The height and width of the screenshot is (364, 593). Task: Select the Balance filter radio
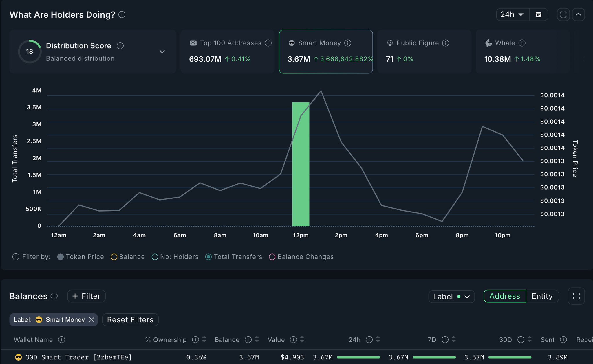(x=114, y=257)
